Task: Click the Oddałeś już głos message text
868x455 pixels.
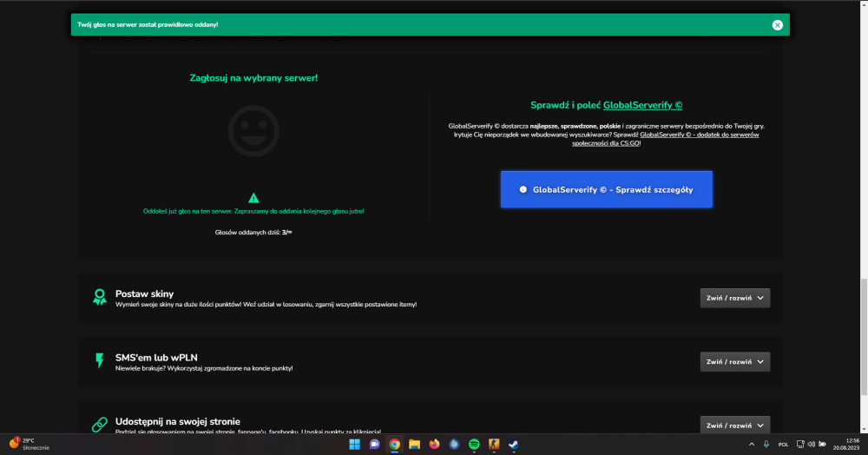Action: pos(253,212)
